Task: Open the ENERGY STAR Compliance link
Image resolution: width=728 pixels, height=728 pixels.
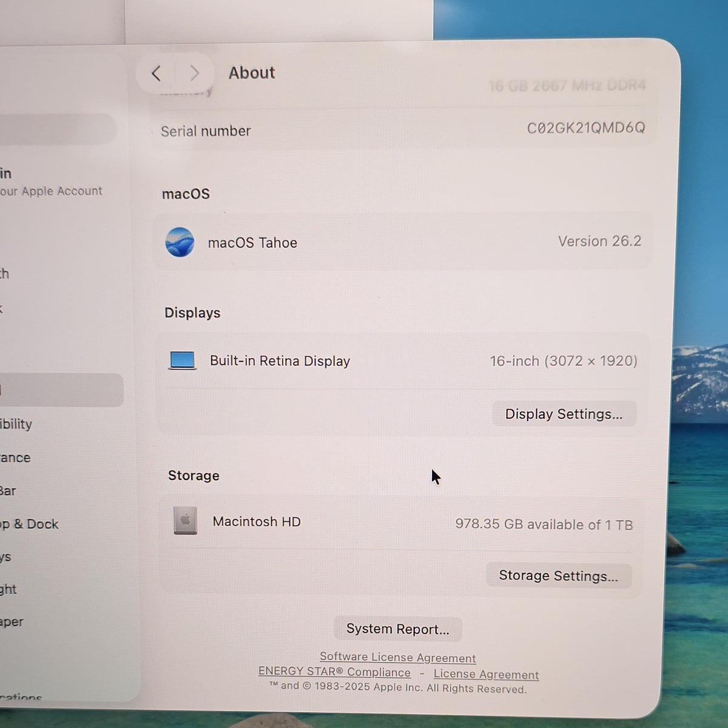Action: [334, 672]
